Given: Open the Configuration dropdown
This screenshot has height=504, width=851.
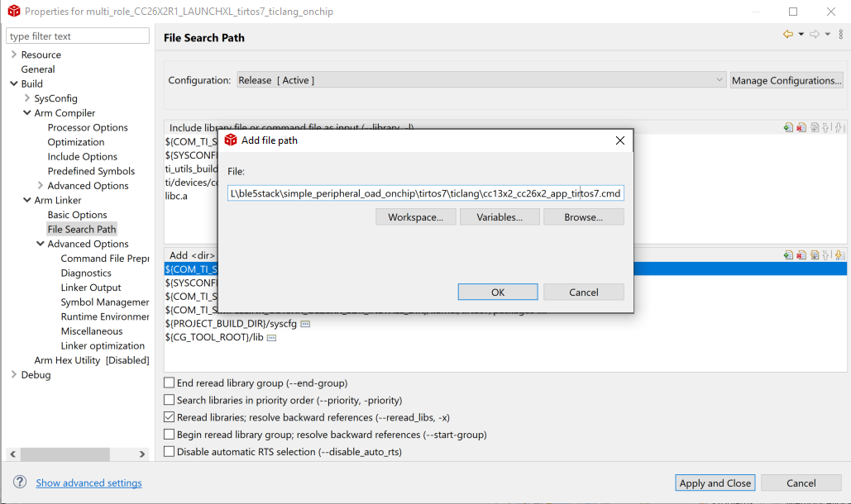Looking at the screenshot, I should click(x=481, y=80).
